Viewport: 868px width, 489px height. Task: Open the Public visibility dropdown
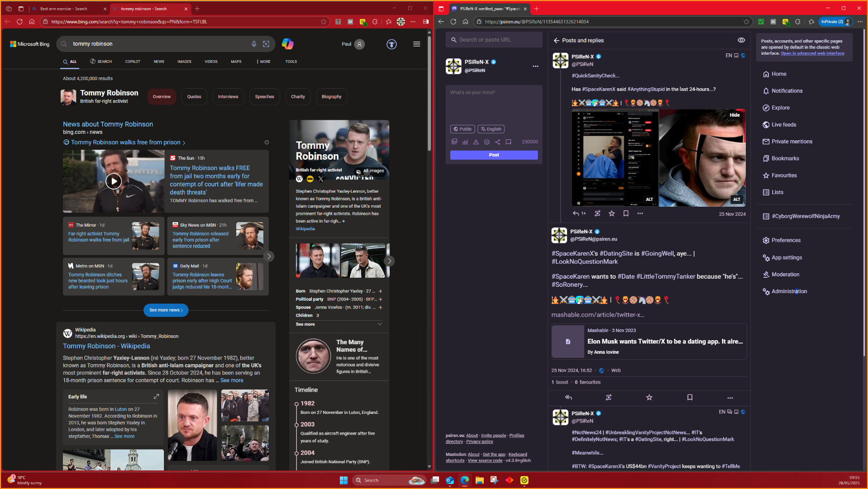click(463, 129)
